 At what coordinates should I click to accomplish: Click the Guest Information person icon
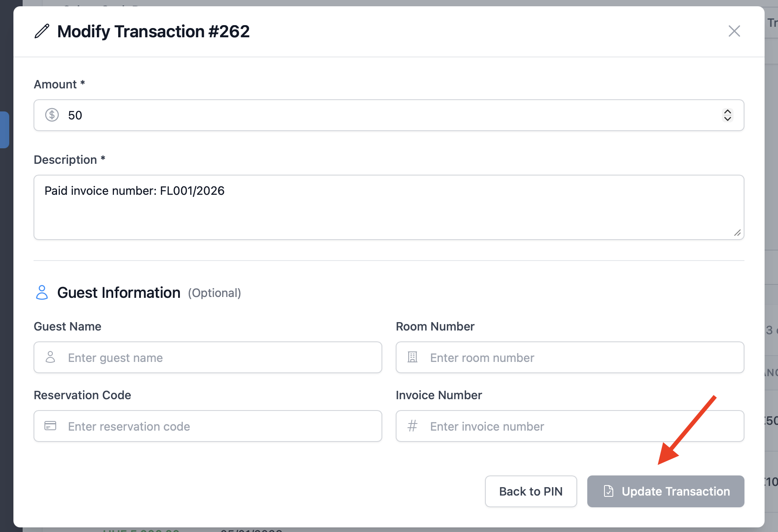click(42, 292)
